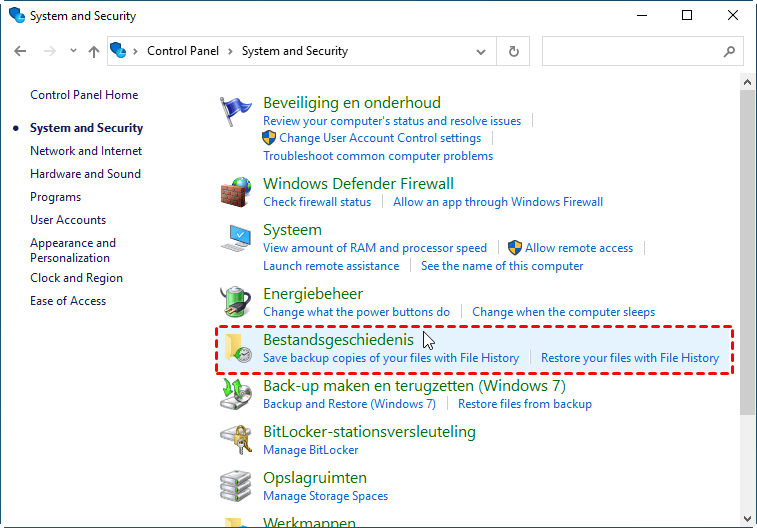
Task: Click Change when the computer sleeps
Action: [x=563, y=312]
